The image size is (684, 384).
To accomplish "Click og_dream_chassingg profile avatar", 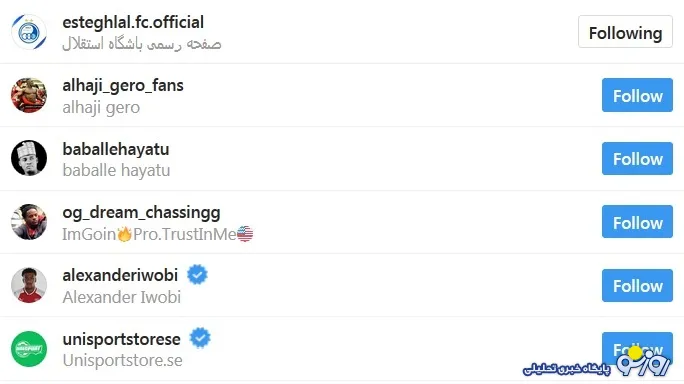I will pyautogui.click(x=29, y=222).
